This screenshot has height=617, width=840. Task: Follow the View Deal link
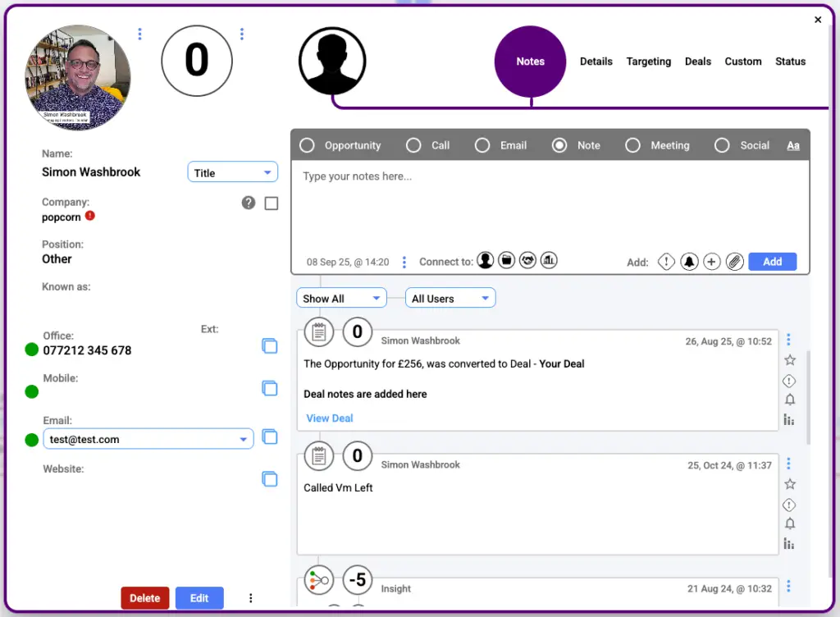pos(330,418)
